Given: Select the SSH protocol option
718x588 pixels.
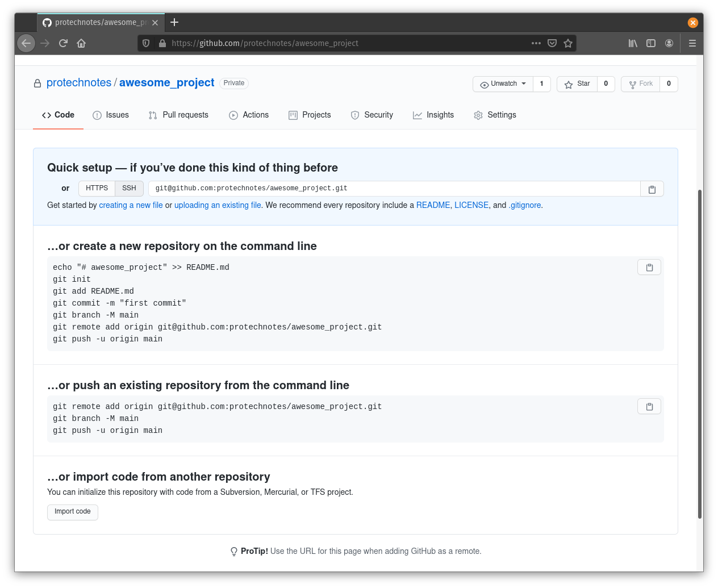Looking at the screenshot, I should [x=130, y=189].
